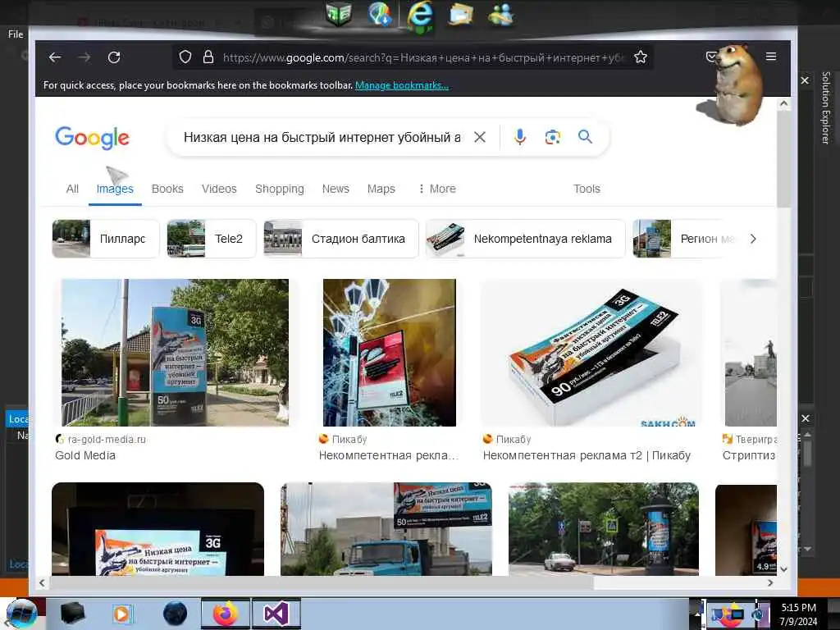Select the Images tab

(115, 189)
